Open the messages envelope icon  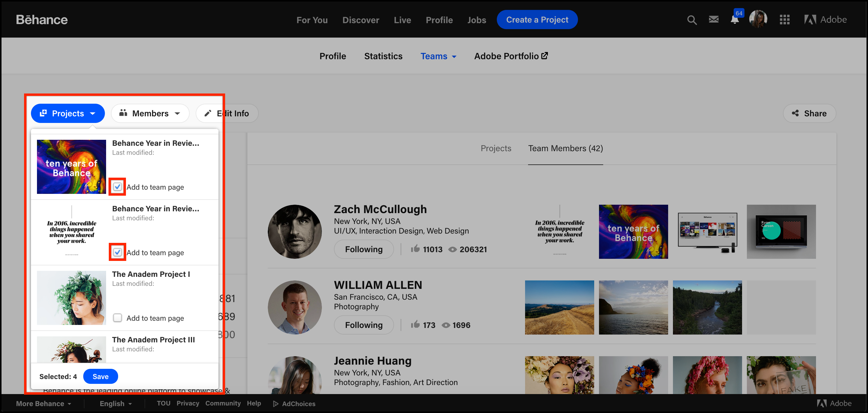tap(713, 20)
